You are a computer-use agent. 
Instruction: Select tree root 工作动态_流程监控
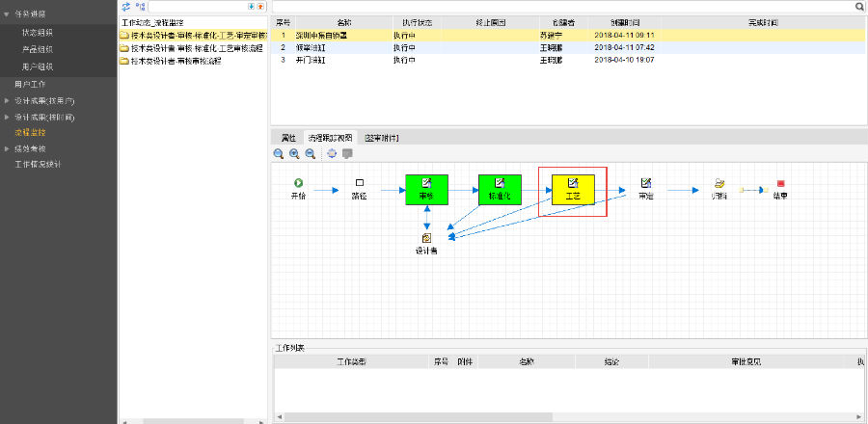pos(152,23)
